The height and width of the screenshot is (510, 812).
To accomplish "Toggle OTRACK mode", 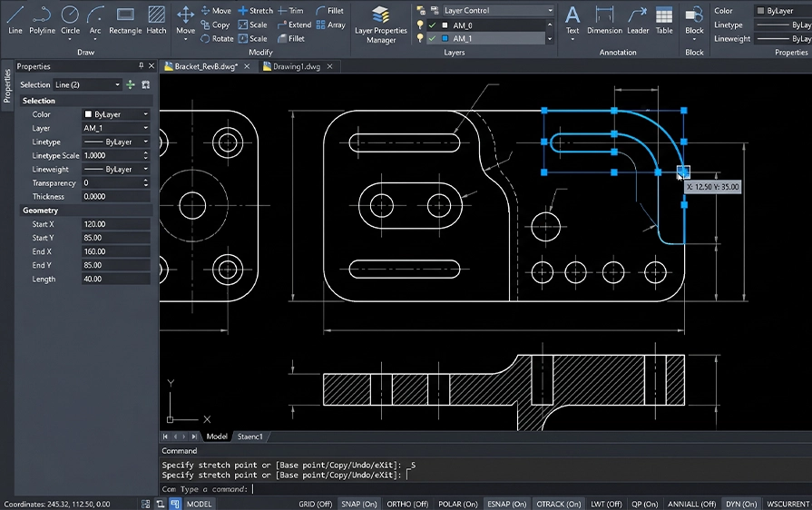I will (559, 504).
